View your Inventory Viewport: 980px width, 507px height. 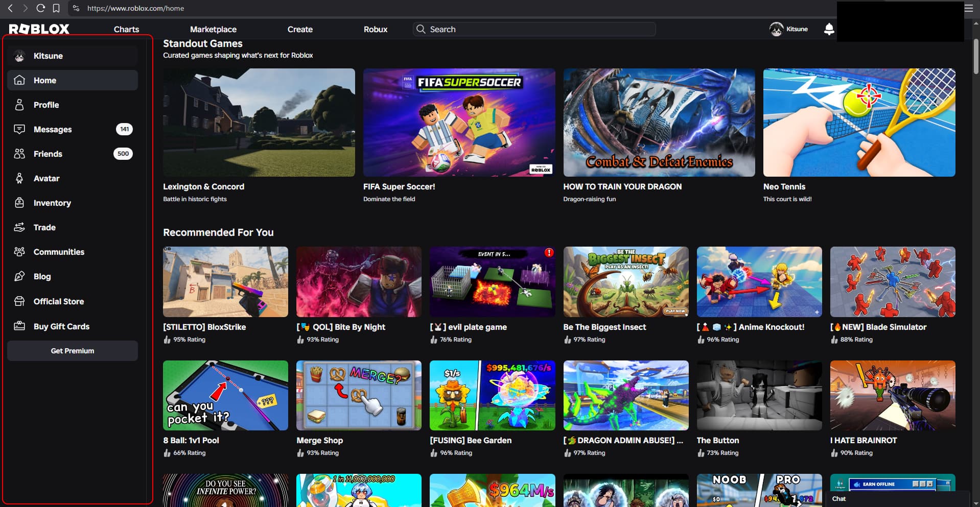(x=52, y=203)
